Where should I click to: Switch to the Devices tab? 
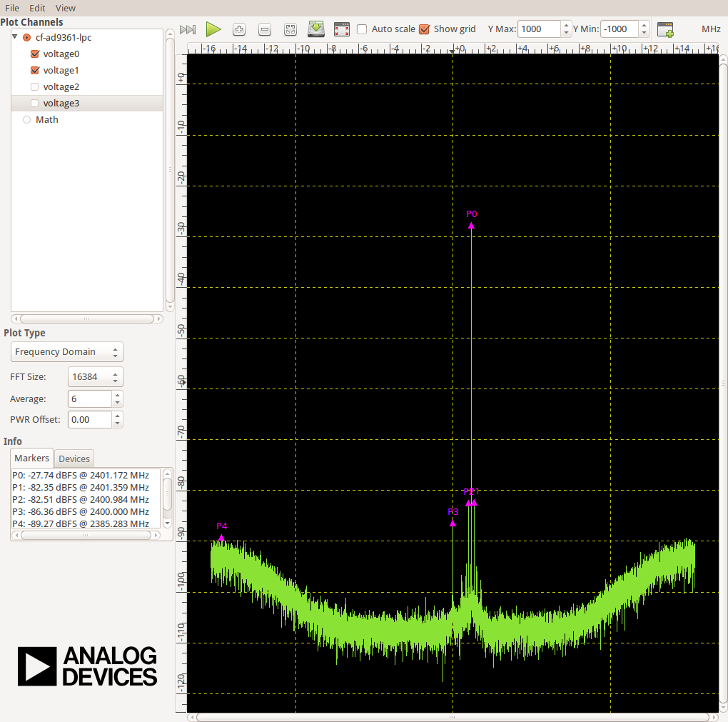point(74,458)
